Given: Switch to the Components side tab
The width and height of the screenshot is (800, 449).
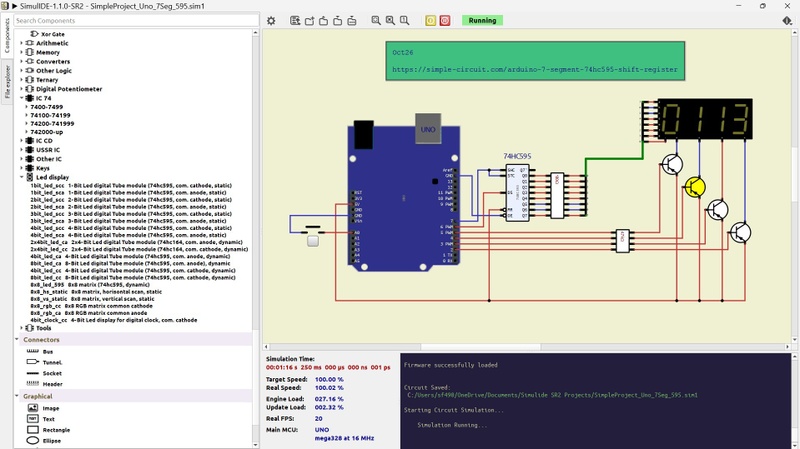Looking at the screenshot, I should point(7,36).
